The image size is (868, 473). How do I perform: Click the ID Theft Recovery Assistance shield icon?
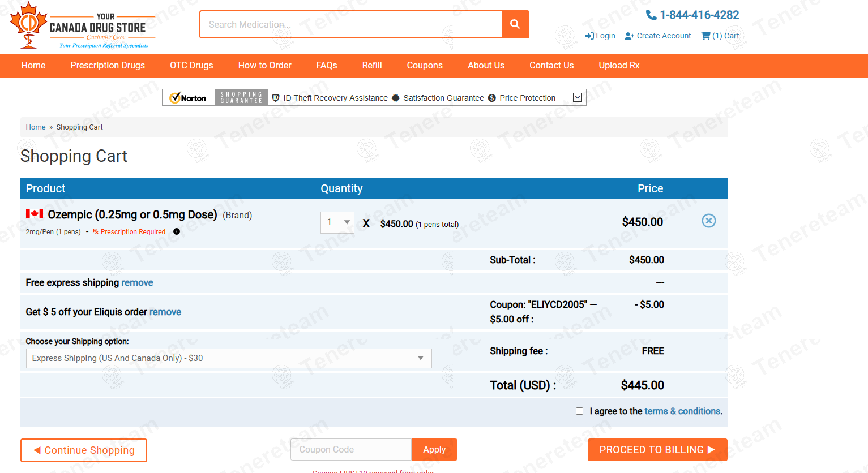(276, 98)
